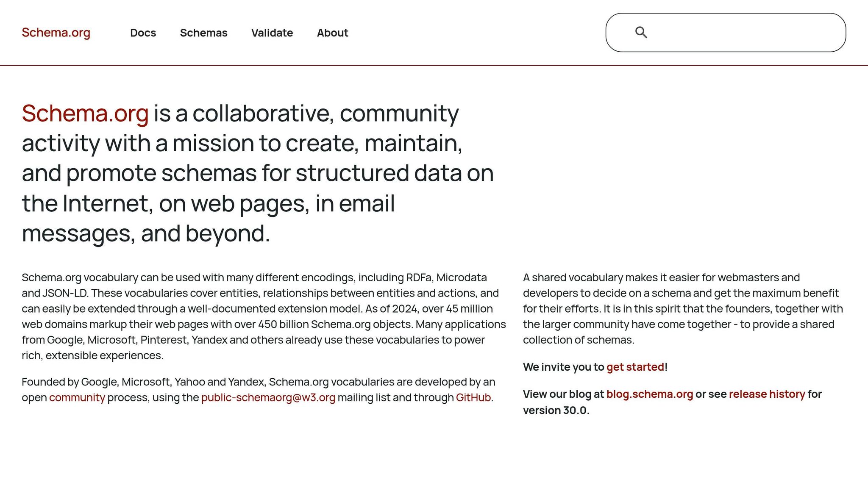Screen dimensions: 868x488
Task: Click the 'We invite you to' text
Action: (x=563, y=367)
